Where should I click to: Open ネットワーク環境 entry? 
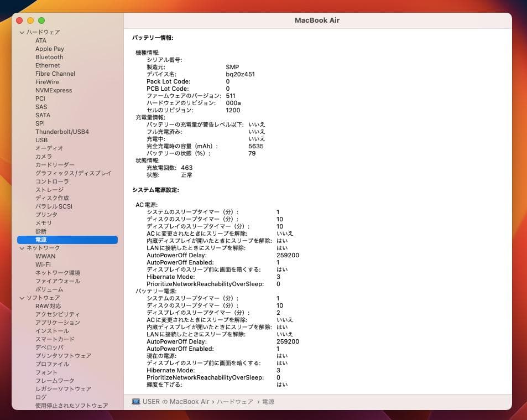(x=58, y=273)
